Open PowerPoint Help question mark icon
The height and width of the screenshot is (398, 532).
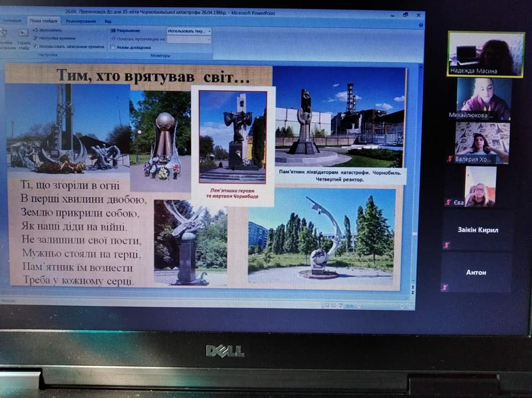(421, 25)
